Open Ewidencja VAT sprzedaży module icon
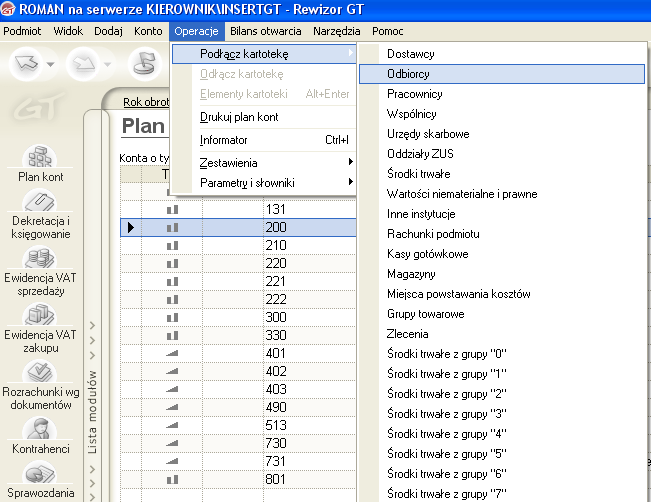651x502 pixels. [40, 257]
